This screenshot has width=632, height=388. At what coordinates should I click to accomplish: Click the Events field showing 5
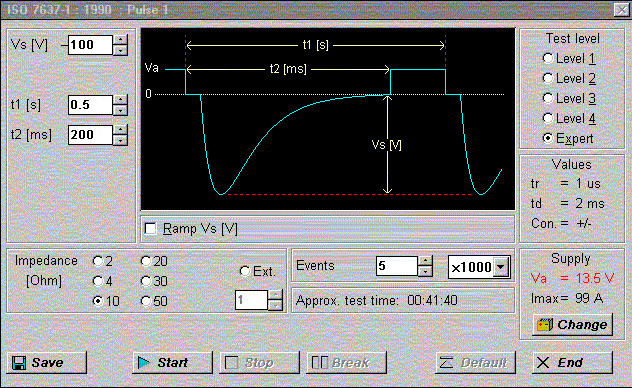point(397,266)
